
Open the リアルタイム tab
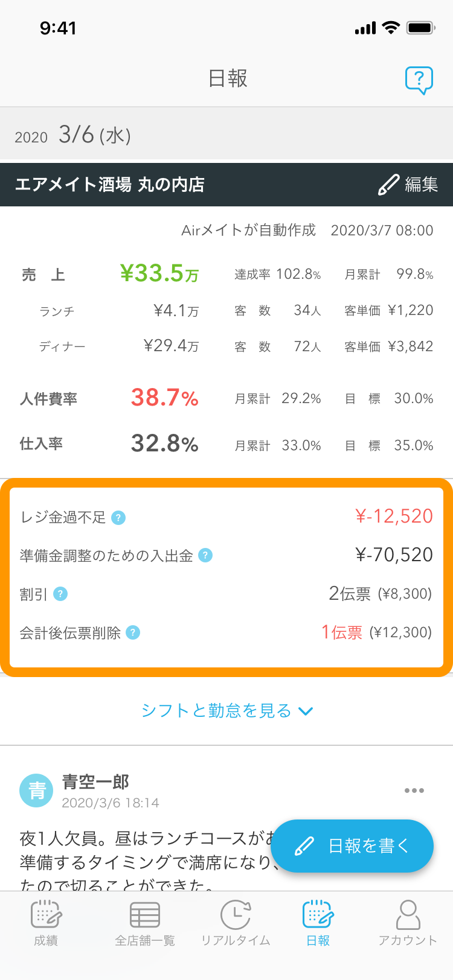coord(236,923)
